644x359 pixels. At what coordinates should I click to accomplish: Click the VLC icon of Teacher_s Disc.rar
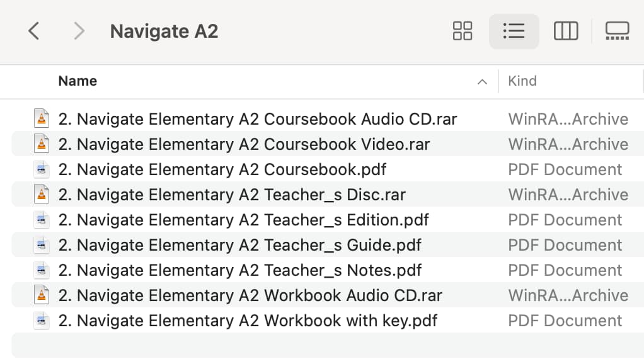tap(42, 195)
